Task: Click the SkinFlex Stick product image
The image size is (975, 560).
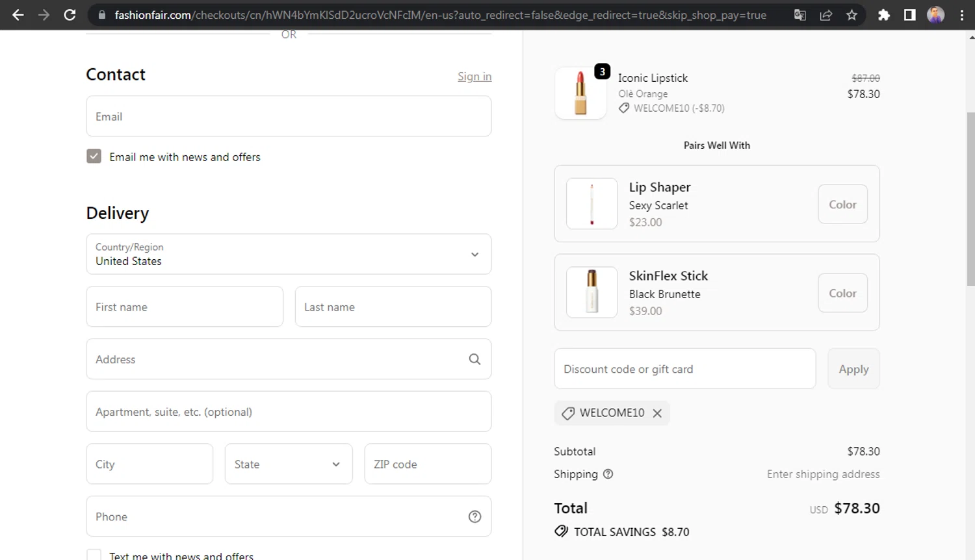Action: coord(591,292)
